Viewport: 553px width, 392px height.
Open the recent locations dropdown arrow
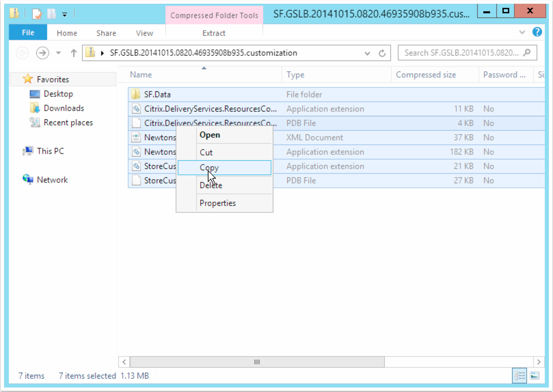(x=58, y=53)
